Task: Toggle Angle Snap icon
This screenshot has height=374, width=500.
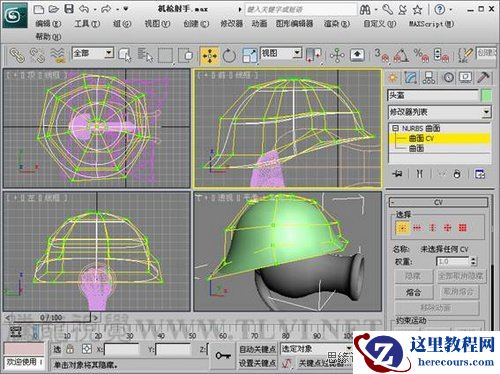Action: point(401,55)
